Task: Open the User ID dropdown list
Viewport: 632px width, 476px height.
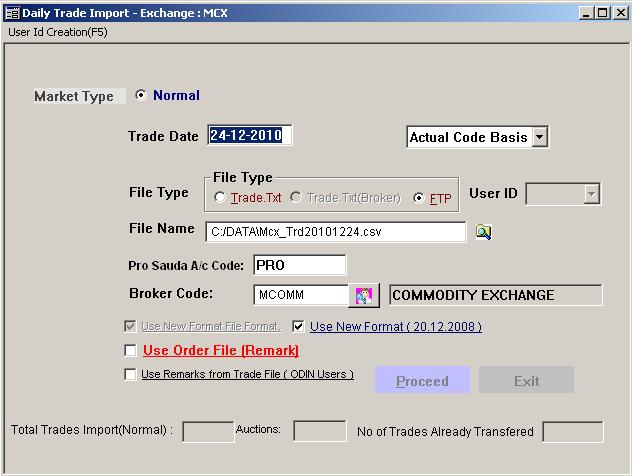Action: click(x=591, y=194)
